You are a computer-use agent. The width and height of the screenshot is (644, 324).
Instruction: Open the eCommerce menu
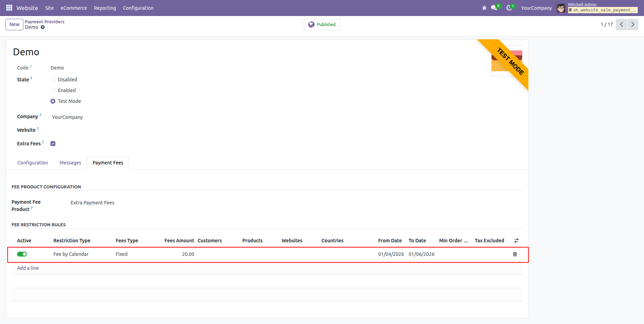(x=73, y=8)
